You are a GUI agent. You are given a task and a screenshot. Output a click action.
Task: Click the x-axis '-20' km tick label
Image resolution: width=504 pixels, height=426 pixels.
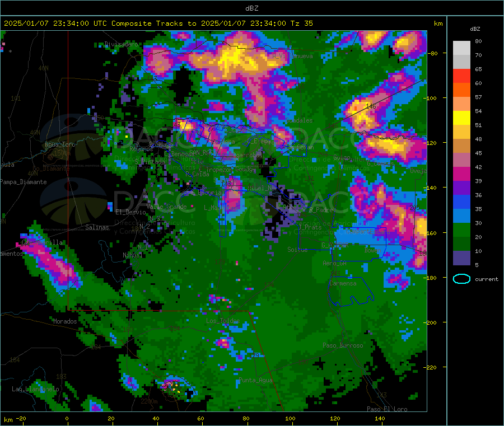point(21,419)
